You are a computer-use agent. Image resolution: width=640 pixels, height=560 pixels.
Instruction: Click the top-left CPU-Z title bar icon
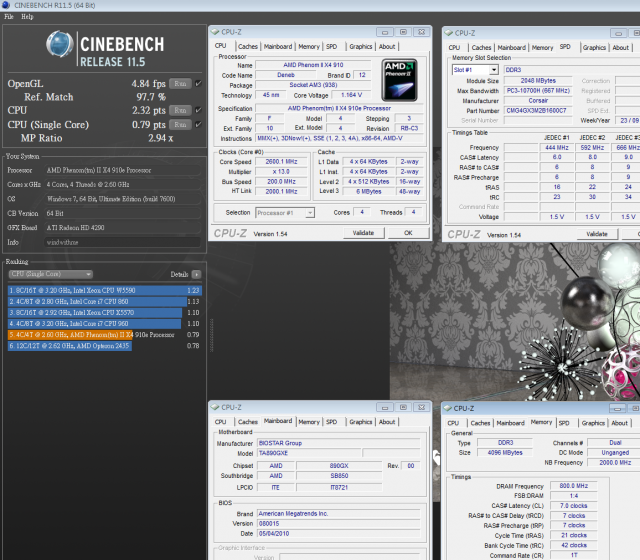pos(215,32)
